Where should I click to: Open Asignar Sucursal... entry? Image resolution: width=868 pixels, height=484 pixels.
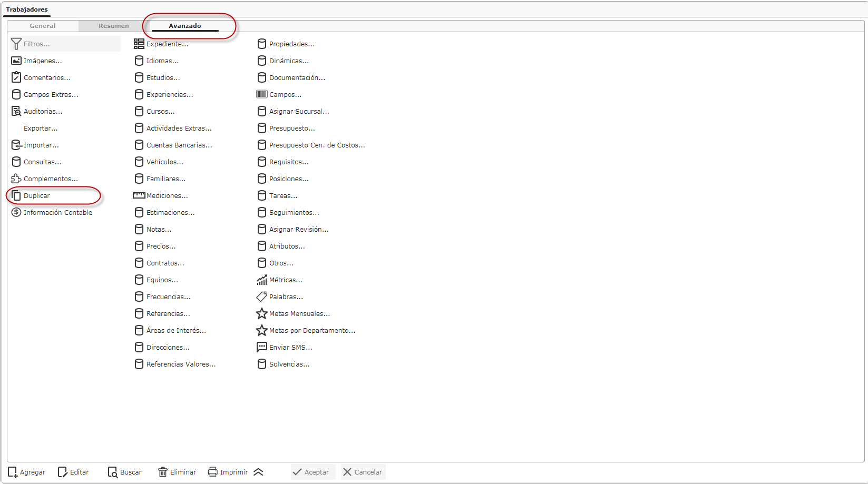click(x=299, y=111)
